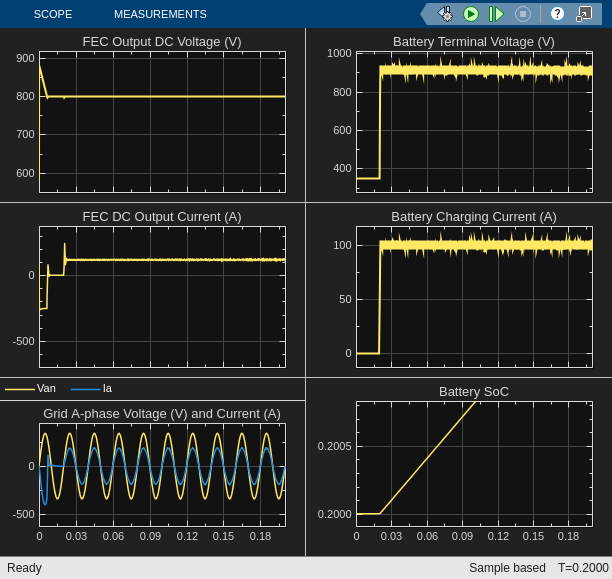Screen dimensions: 612x579
Task: Switch to the SCOPE tab
Action: click(x=53, y=14)
